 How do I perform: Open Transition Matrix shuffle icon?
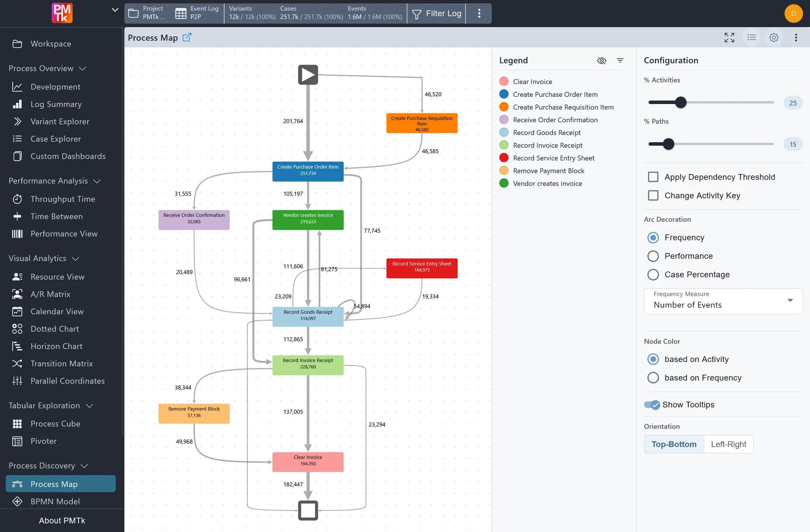[17, 364]
